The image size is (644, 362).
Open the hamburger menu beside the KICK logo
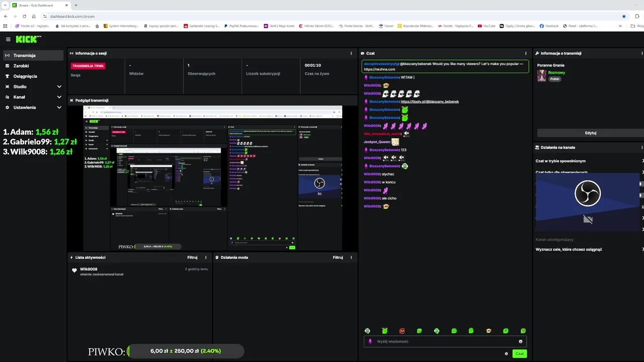tap(8, 39)
